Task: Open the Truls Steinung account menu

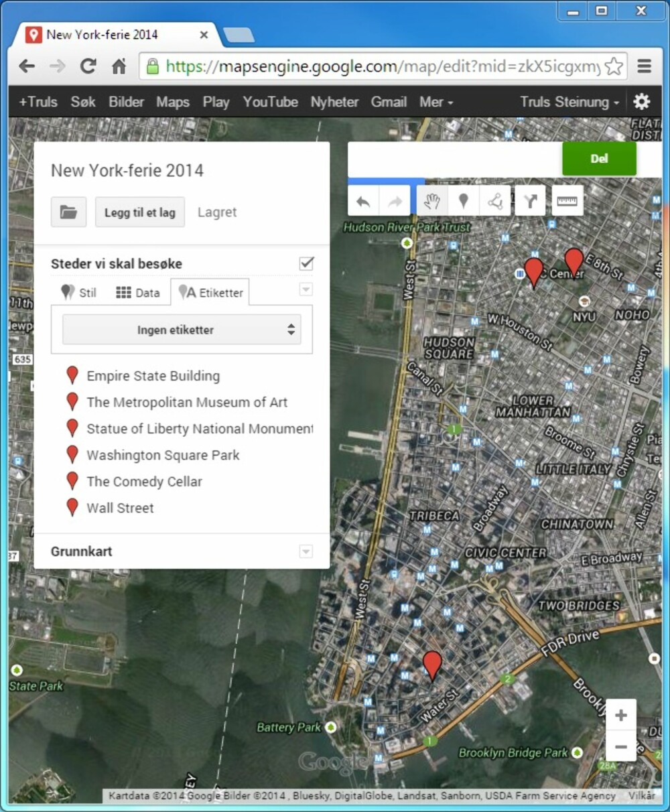Action: 569,102
